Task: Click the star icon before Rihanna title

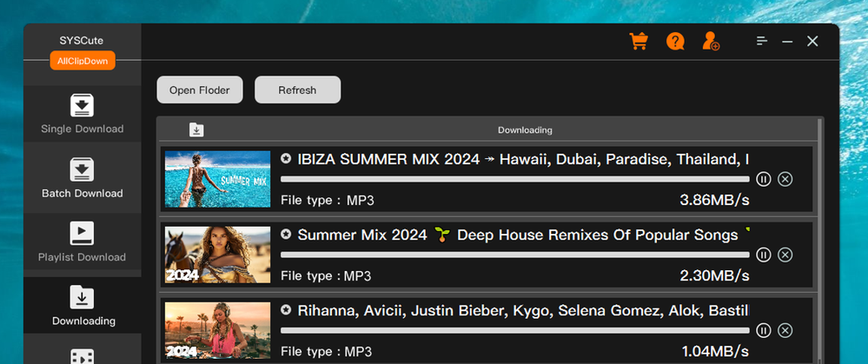Action: pos(286,310)
